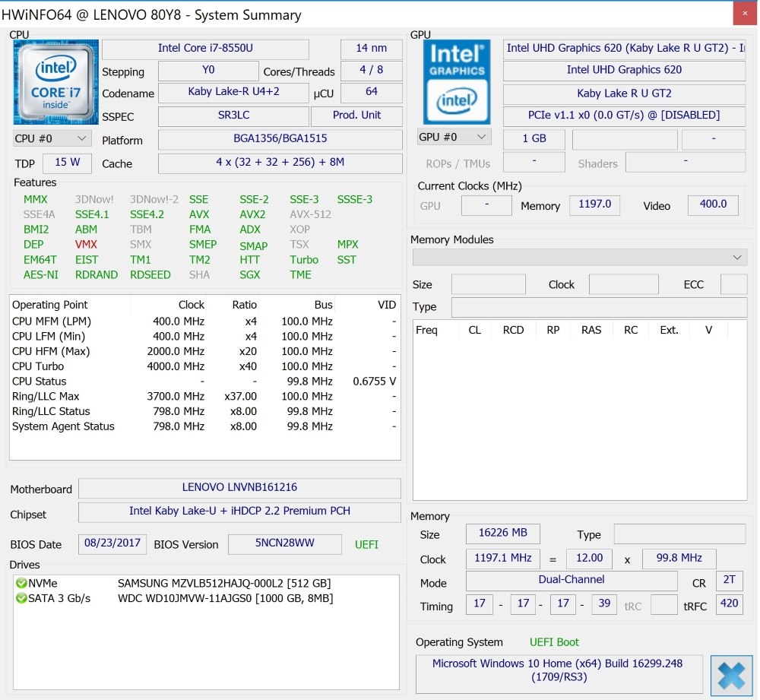This screenshot has width=760, height=700.
Task: Click the Stepping value Y0
Action: pyautogui.click(x=208, y=70)
